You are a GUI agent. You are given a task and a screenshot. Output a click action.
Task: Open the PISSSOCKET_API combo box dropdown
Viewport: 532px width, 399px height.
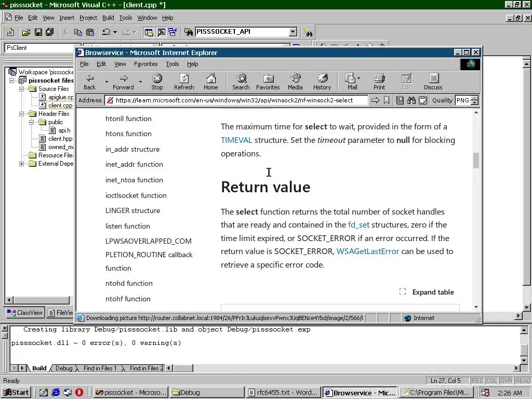pos(293,32)
